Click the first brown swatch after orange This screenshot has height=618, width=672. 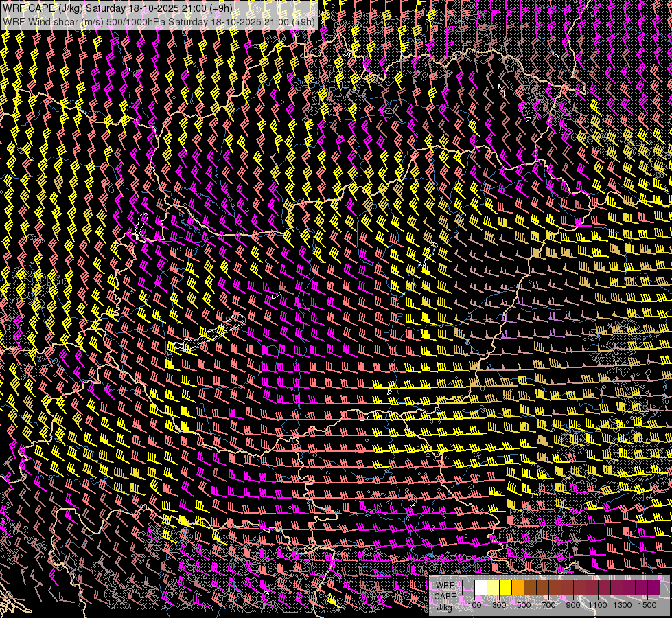pyautogui.click(x=530, y=588)
